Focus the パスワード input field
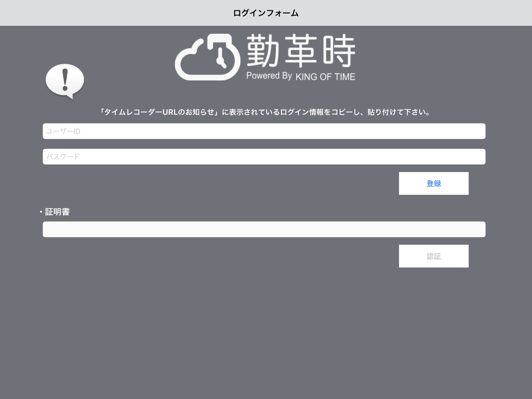 (x=264, y=157)
